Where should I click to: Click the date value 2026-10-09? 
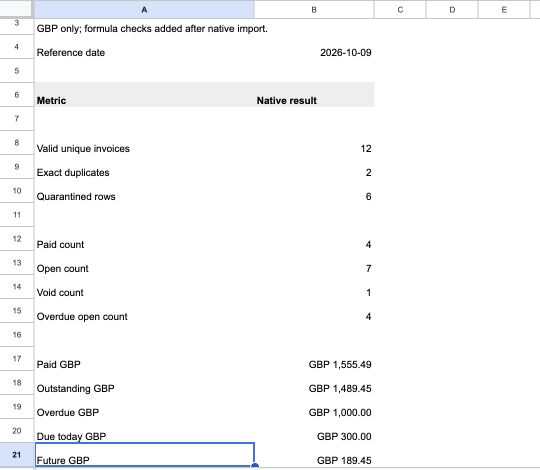[314, 47]
